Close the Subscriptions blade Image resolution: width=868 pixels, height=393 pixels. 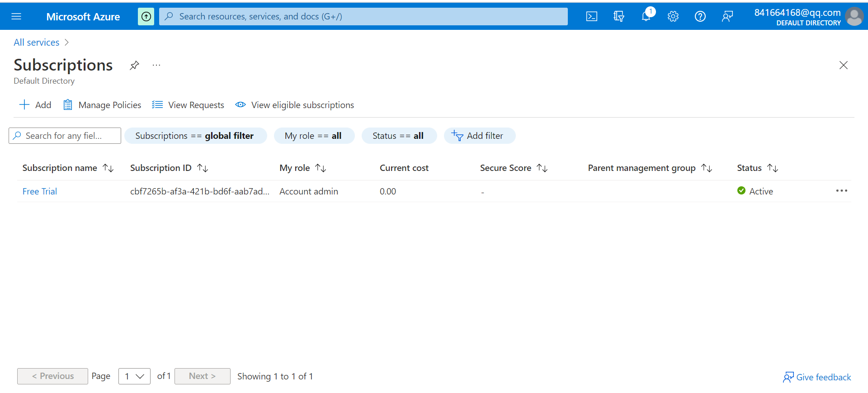pyautogui.click(x=844, y=65)
